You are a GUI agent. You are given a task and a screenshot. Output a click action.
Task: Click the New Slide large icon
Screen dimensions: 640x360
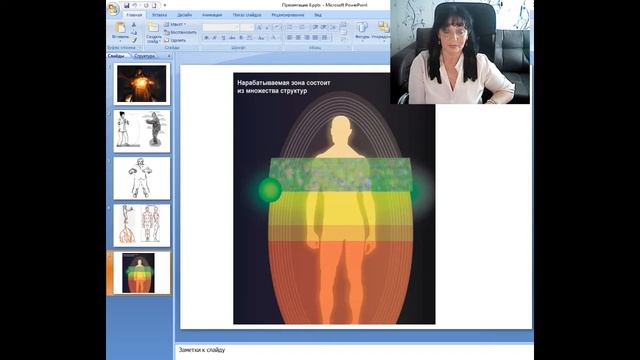[x=153, y=27]
